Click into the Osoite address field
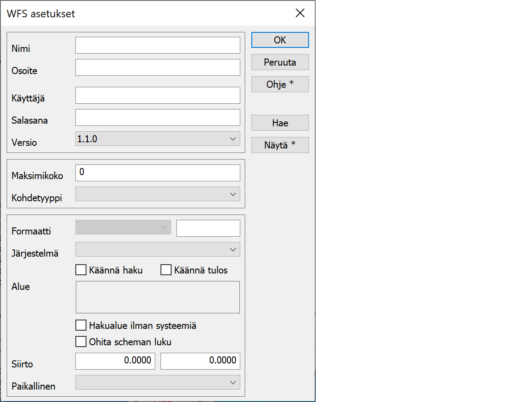This screenshot has width=532, height=402. click(x=157, y=67)
